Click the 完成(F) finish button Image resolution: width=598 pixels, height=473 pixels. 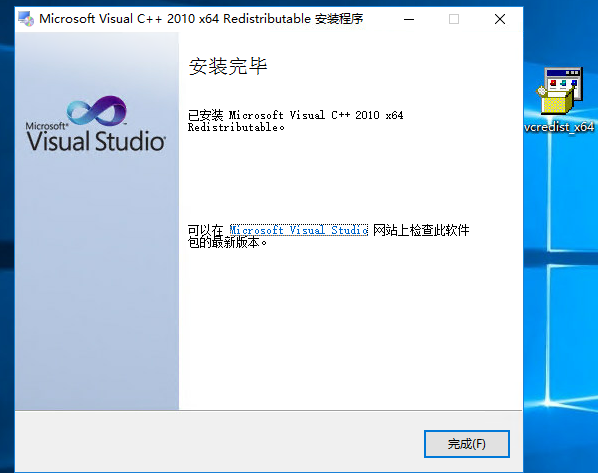click(467, 444)
